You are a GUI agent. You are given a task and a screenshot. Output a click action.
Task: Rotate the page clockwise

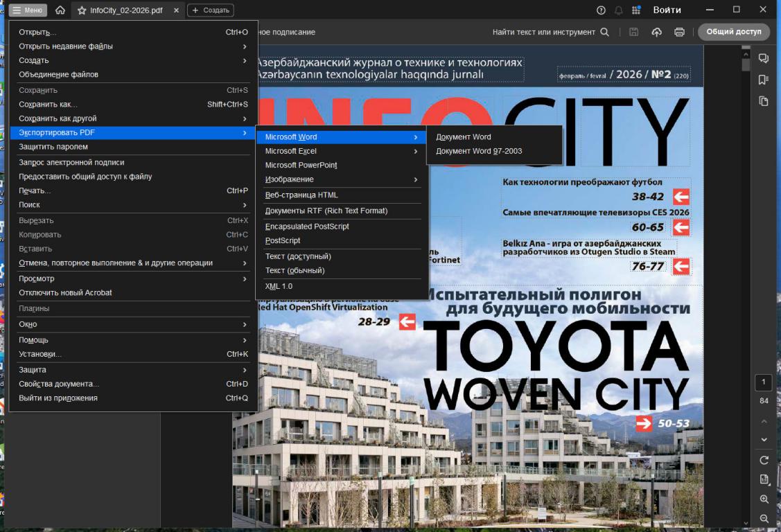point(764,460)
